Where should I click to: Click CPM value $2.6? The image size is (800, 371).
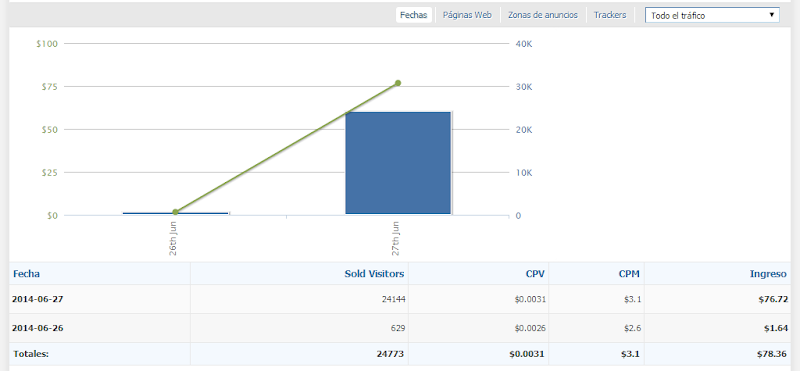pos(633,328)
